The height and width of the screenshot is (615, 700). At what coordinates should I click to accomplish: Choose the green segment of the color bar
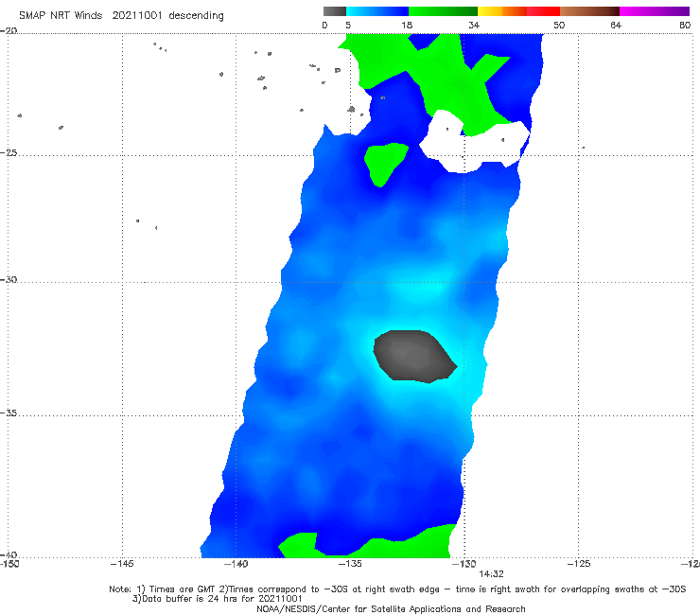coord(443,11)
